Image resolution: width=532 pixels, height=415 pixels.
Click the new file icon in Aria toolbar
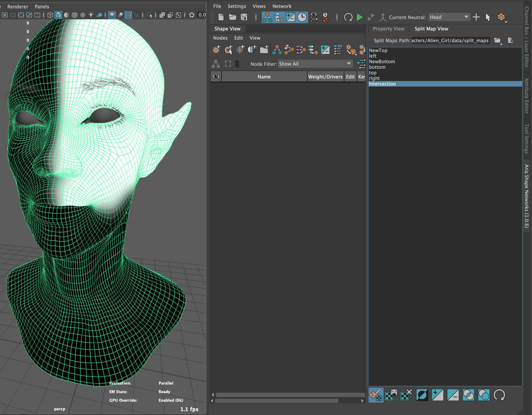click(x=221, y=17)
